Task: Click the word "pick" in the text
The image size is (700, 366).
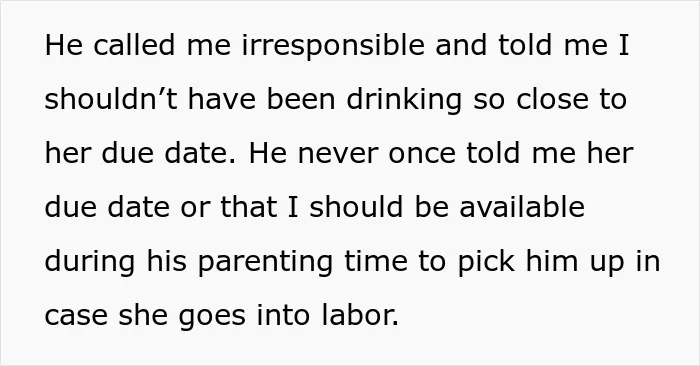Action: pyautogui.click(x=486, y=263)
